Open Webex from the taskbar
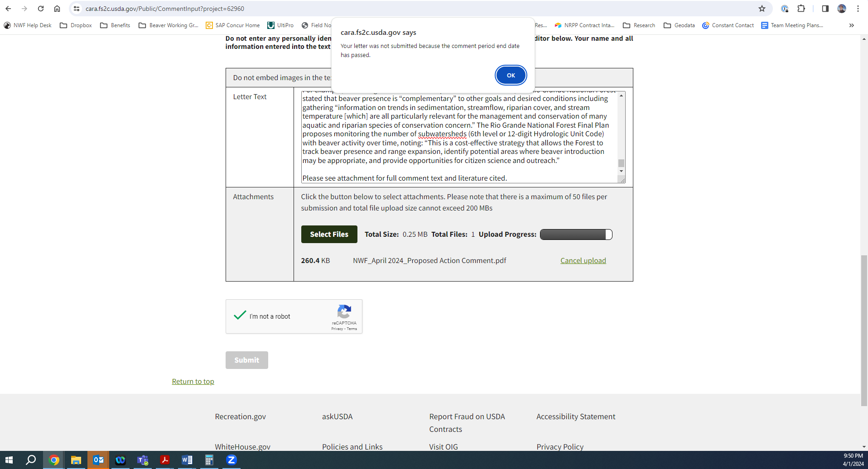Viewport: 868px width, 469px height. tap(120, 460)
